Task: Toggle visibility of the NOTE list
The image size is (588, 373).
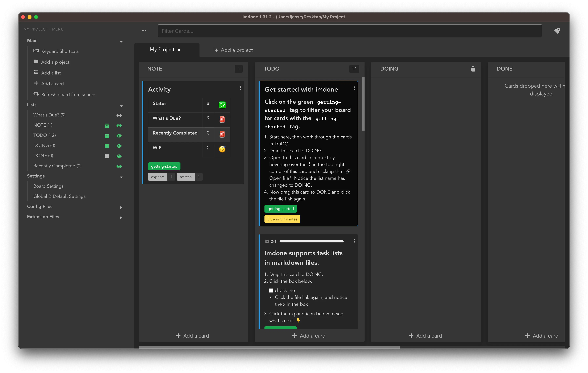Action: (x=119, y=125)
